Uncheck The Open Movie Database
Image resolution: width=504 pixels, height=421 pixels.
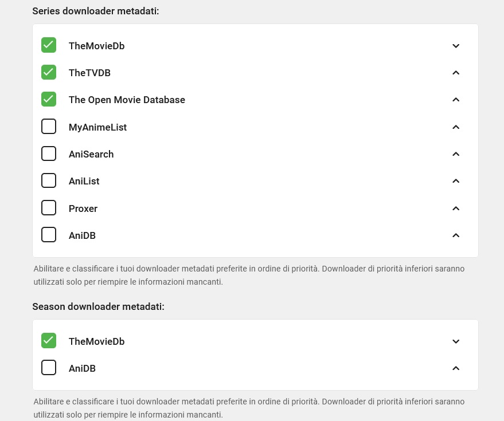click(49, 99)
